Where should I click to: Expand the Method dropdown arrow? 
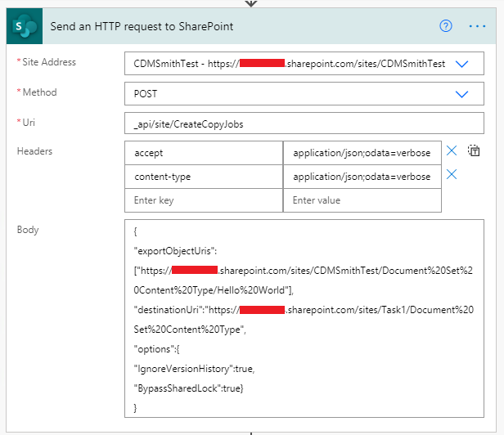(462, 94)
